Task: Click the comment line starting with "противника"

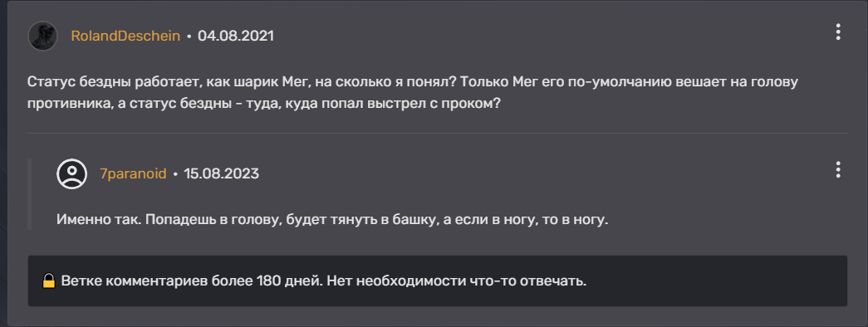Action: pyautogui.click(x=264, y=104)
